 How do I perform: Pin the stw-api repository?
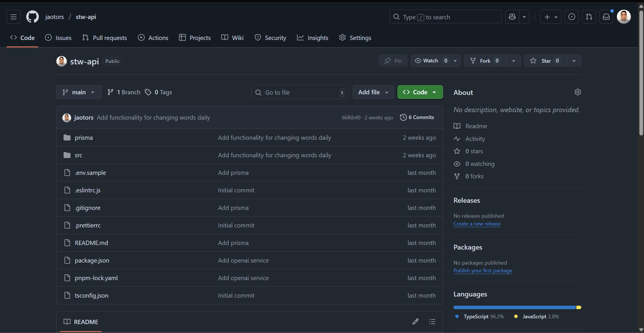tap(393, 61)
